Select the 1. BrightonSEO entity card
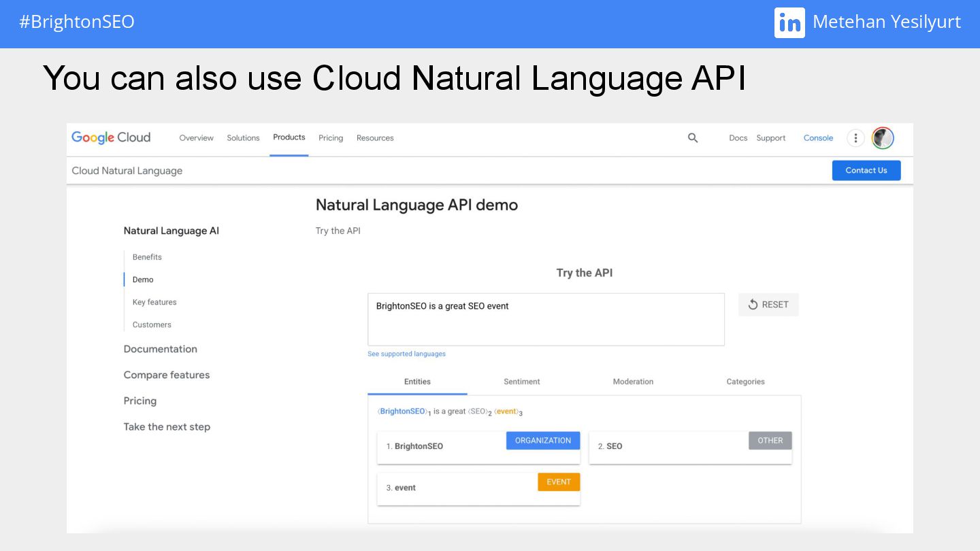Image resolution: width=980 pixels, height=551 pixels. (478, 447)
